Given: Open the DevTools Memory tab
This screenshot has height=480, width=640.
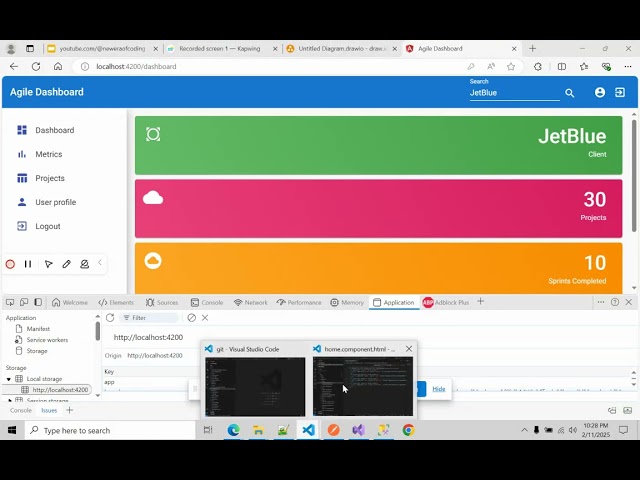Looking at the screenshot, I should [347, 302].
